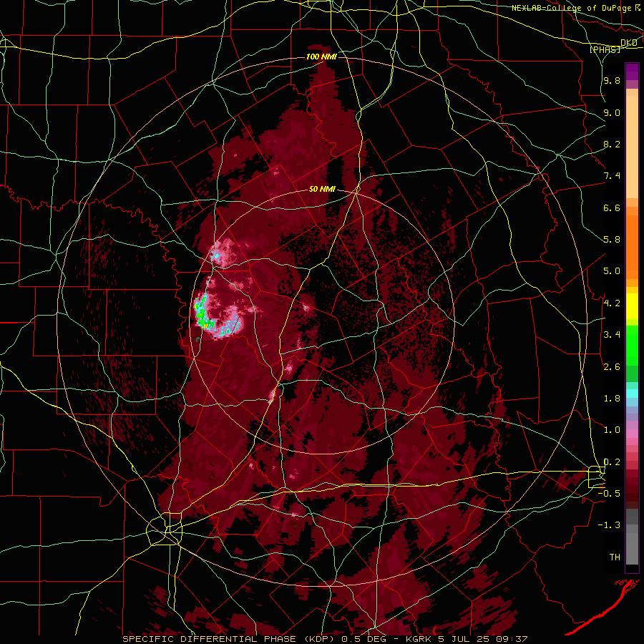Image resolution: width=644 pixels, height=644 pixels.
Task: Click the 50 NMI range ring label
Action: 322,190
